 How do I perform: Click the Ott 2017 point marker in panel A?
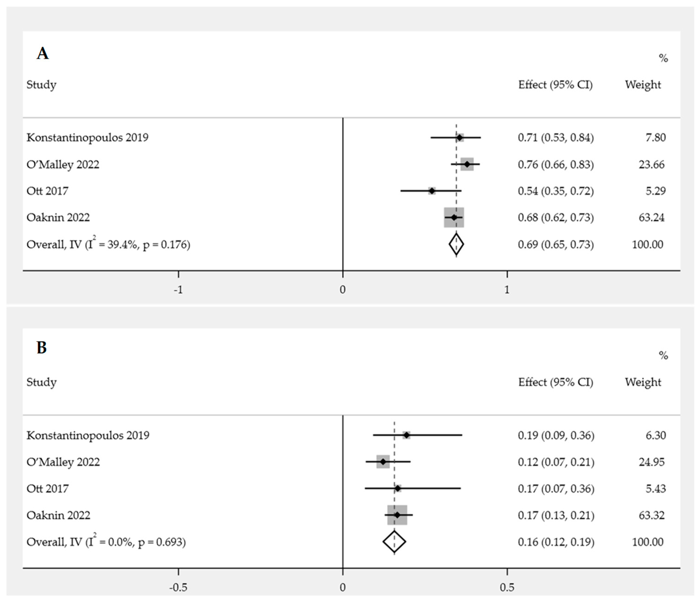point(432,191)
